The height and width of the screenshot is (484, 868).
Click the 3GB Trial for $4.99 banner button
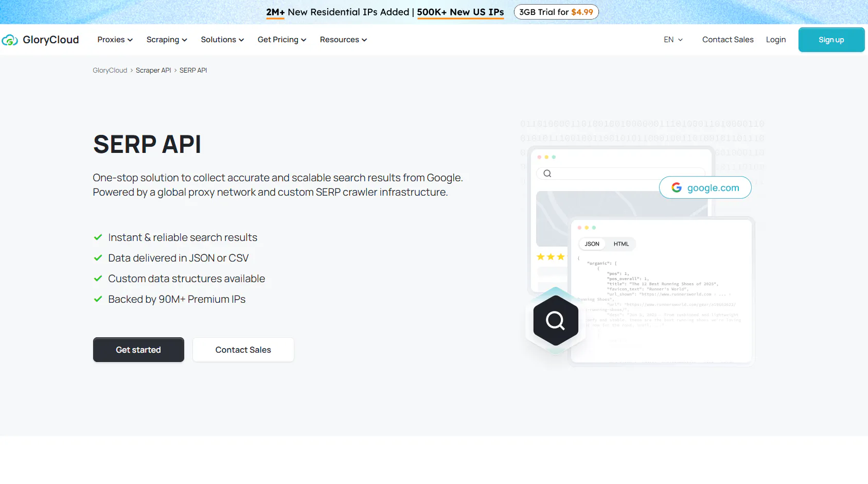point(556,12)
